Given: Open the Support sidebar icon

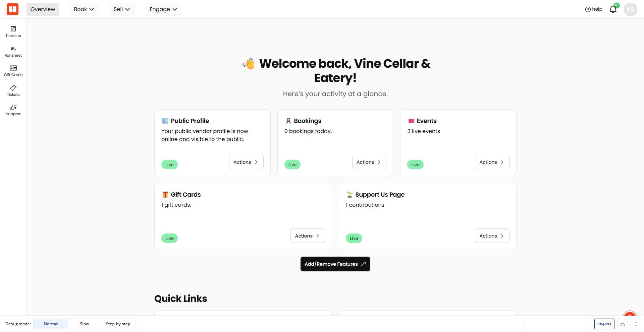Looking at the screenshot, I should (13, 110).
